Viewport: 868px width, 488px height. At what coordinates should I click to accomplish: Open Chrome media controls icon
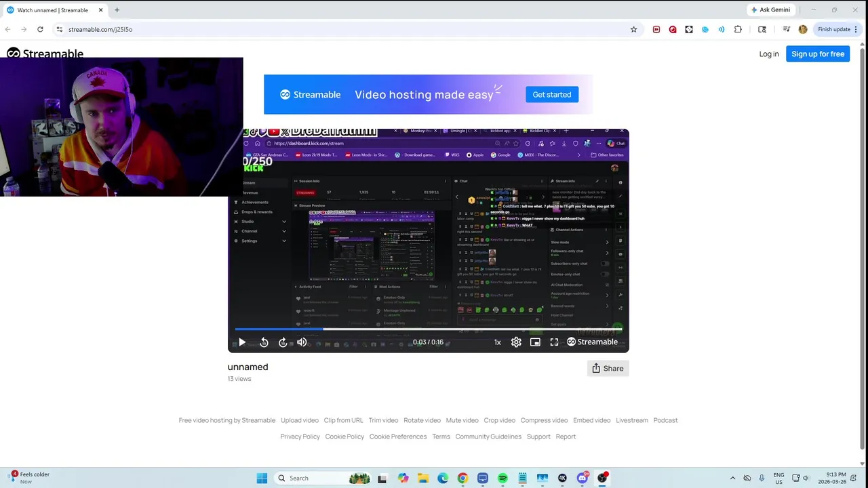click(x=787, y=29)
